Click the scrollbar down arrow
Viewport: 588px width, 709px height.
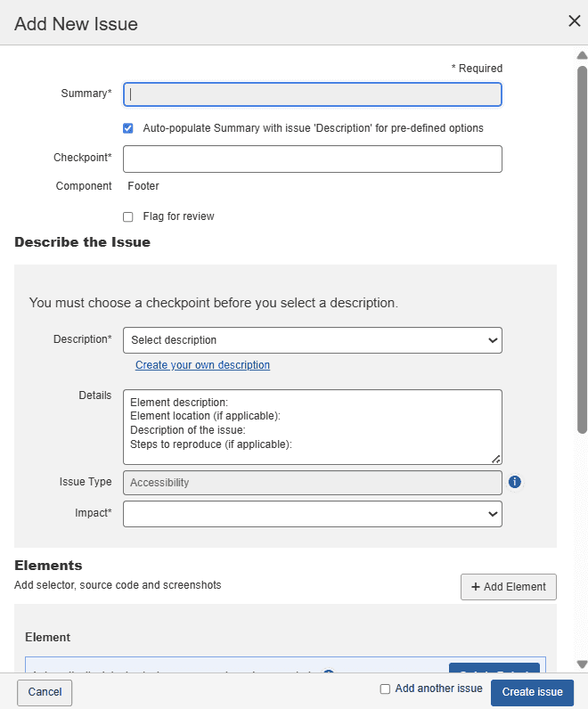tap(582, 664)
